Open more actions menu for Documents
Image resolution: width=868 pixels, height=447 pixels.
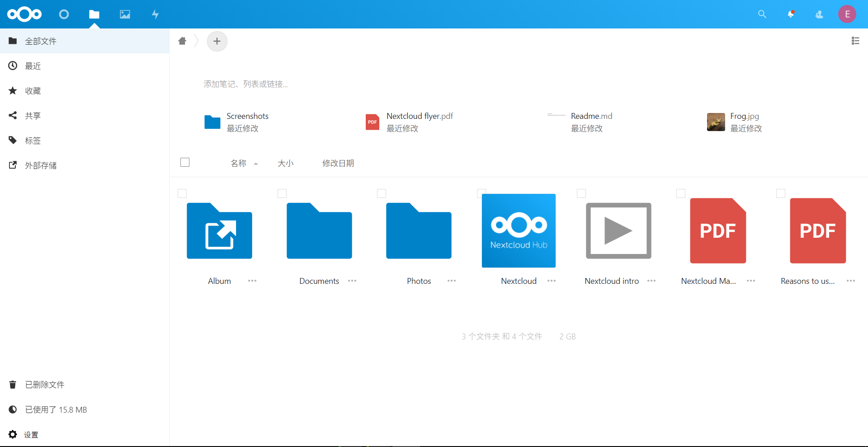(x=352, y=281)
